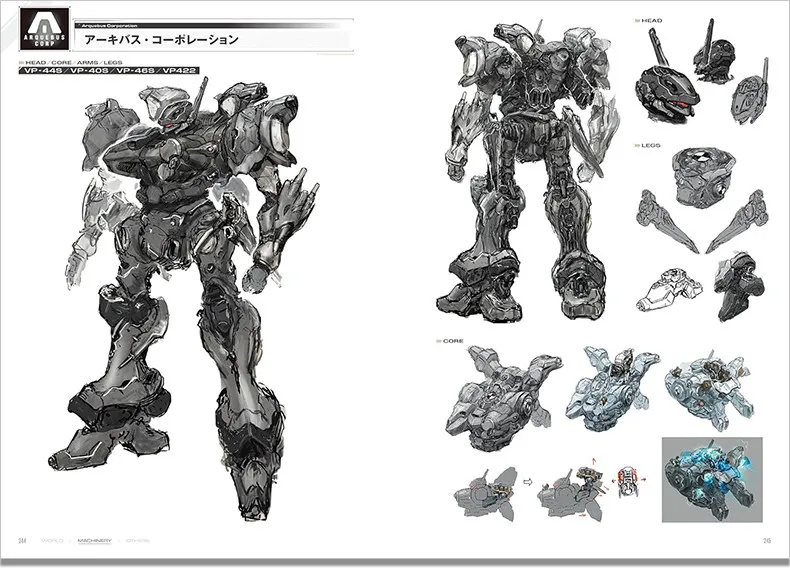Open the light gray head sketch with antenna
This screenshot has height=575, width=790.
tap(751, 93)
